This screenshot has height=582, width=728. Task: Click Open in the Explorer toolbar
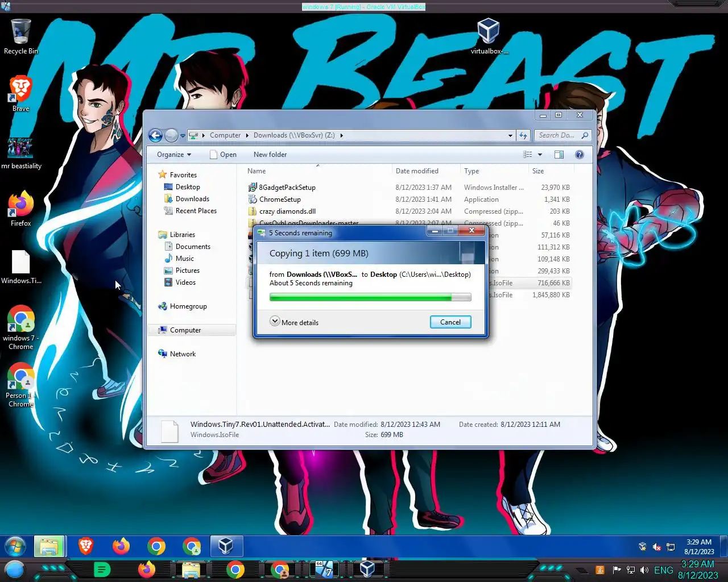click(x=222, y=155)
